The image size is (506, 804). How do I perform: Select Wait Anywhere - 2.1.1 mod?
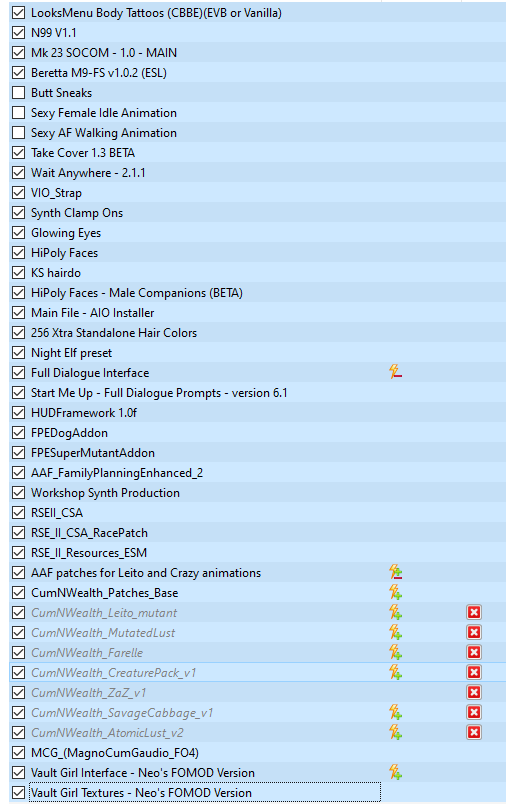[x=88, y=173]
